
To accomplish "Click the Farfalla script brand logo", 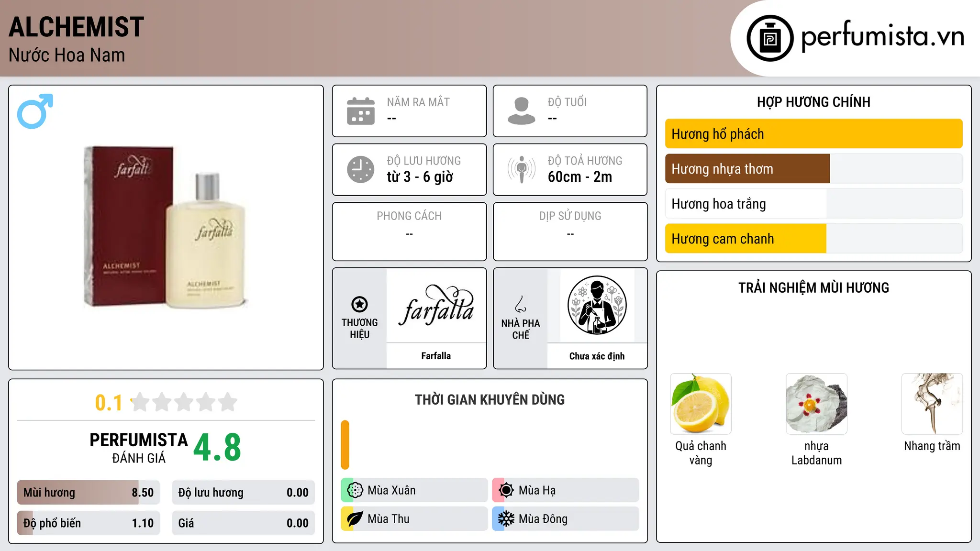I will tap(436, 306).
